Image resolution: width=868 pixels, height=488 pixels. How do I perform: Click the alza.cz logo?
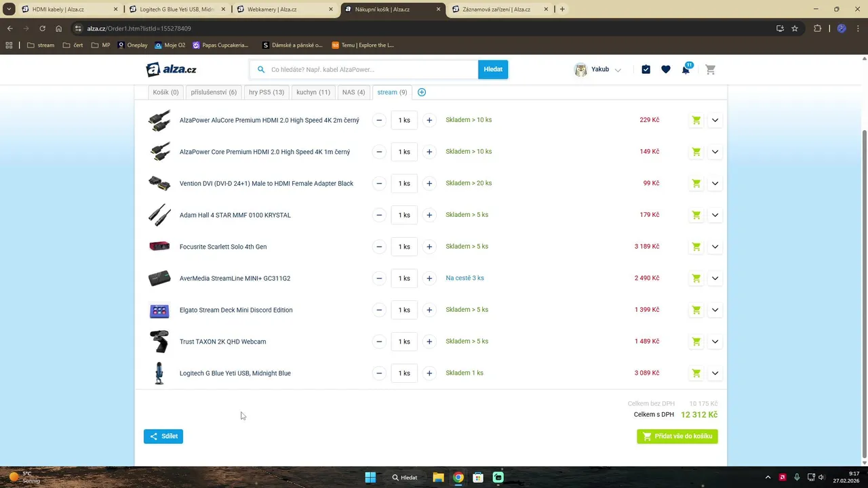pyautogui.click(x=172, y=69)
